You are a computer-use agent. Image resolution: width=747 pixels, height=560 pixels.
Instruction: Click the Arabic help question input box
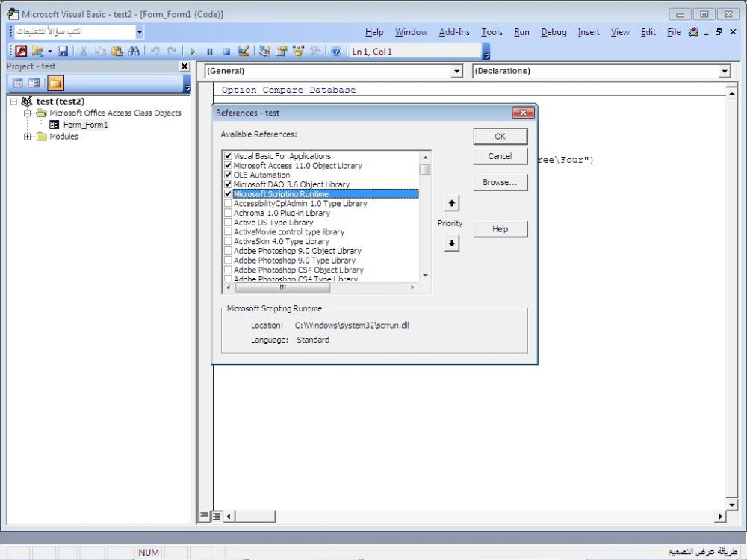75,32
